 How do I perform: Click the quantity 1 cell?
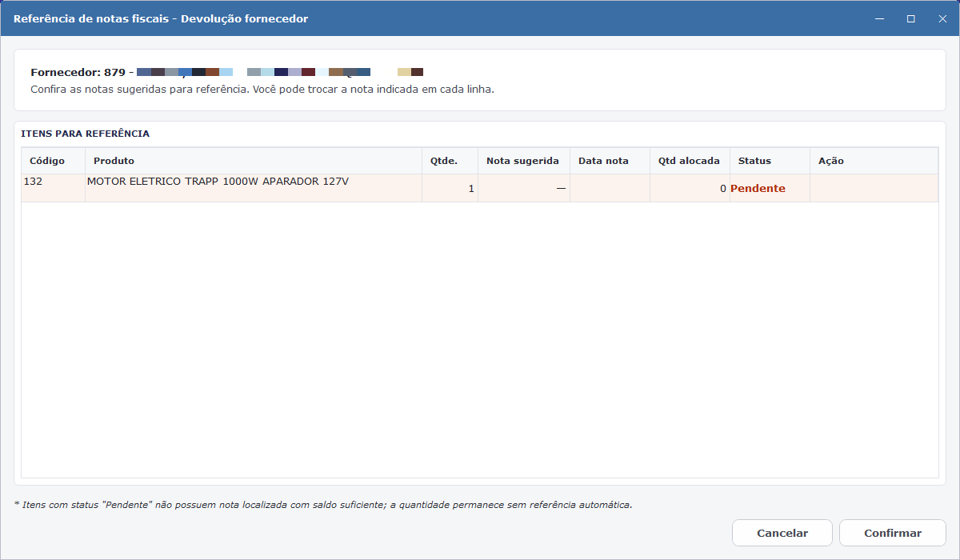(x=450, y=188)
